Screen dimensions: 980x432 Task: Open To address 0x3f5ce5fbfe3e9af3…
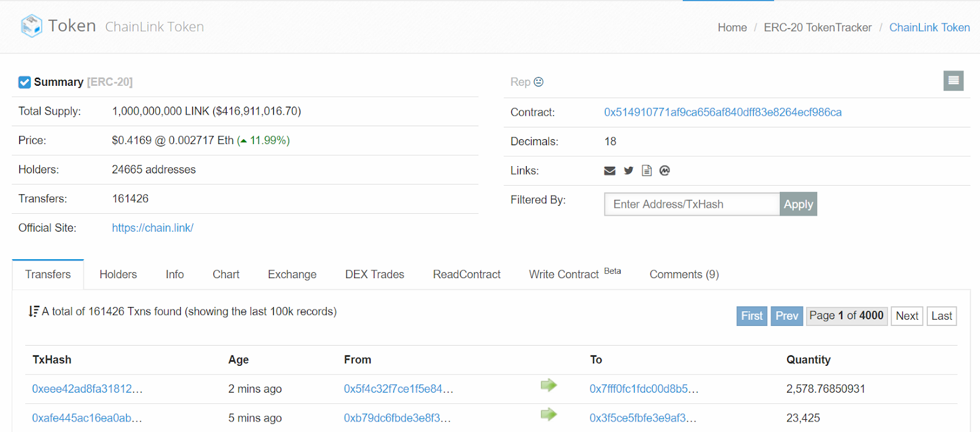[643, 418]
